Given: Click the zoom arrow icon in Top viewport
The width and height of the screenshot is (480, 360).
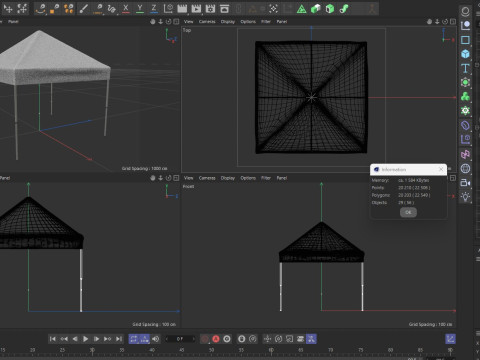Looking at the screenshot, I should [437, 22].
